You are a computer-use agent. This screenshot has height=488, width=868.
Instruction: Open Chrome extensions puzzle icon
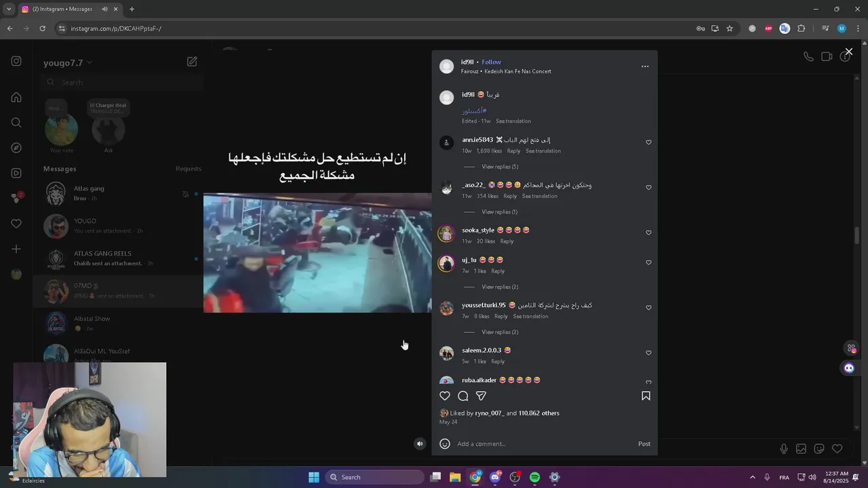click(x=802, y=28)
